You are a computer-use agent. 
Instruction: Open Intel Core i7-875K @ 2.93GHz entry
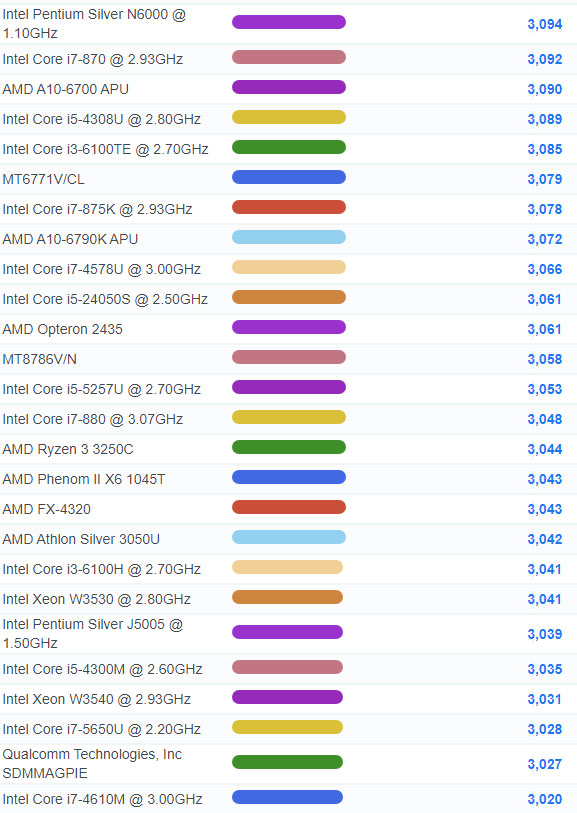(x=97, y=209)
